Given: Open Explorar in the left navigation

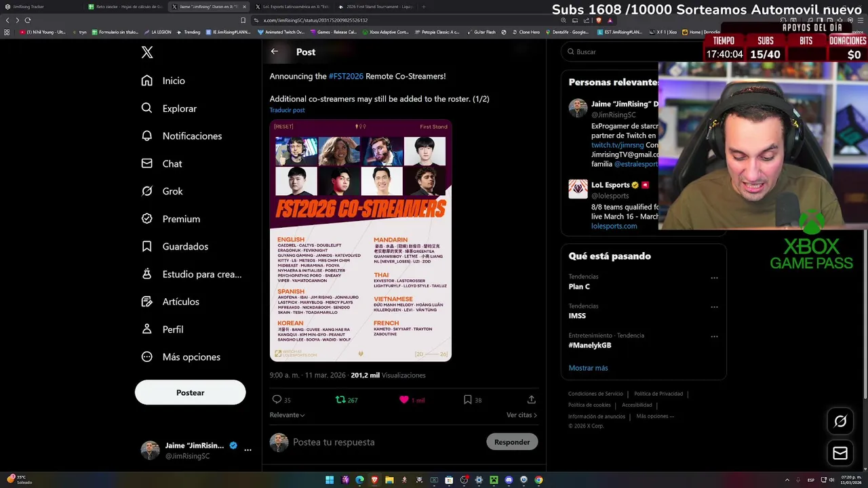Looking at the screenshot, I should pos(169,108).
